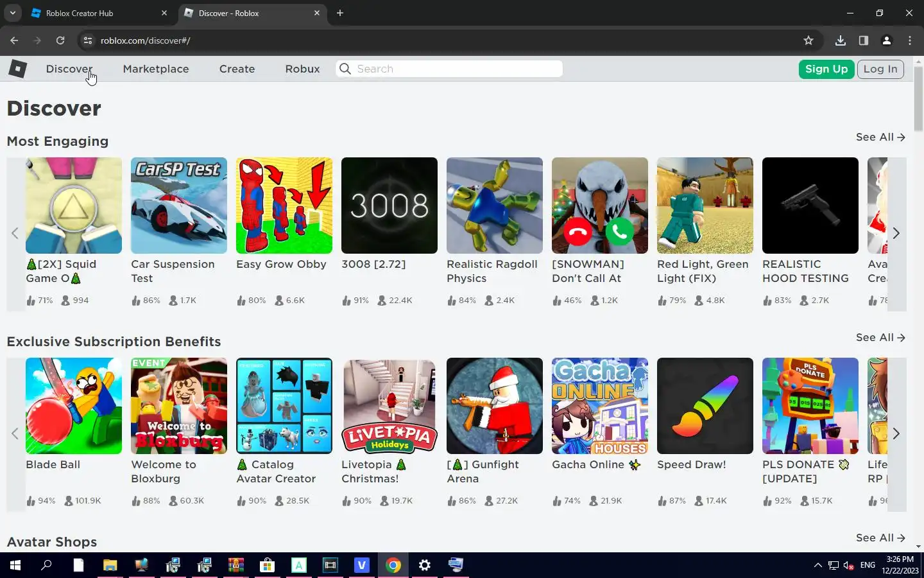Viewport: 924px width, 578px height.
Task: Switch to Roblox Creator Hub tab
Action: click(99, 13)
